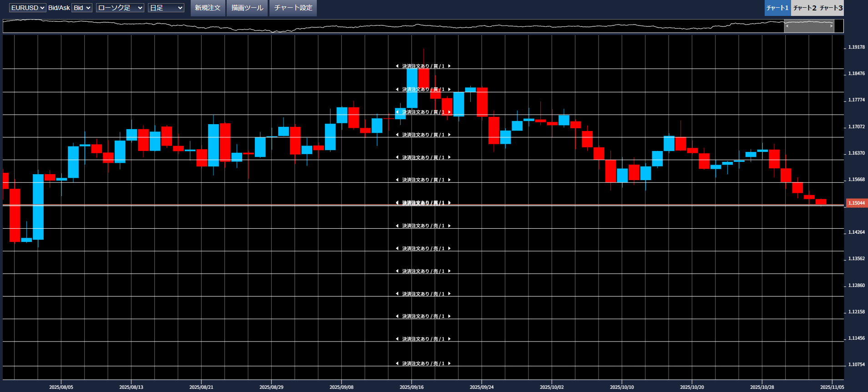Click the 新規注文 button
This screenshot has height=392, width=868.
208,8
